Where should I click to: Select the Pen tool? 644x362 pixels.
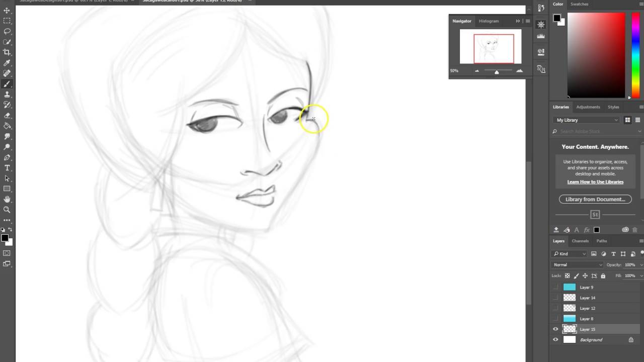pos(7,157)
